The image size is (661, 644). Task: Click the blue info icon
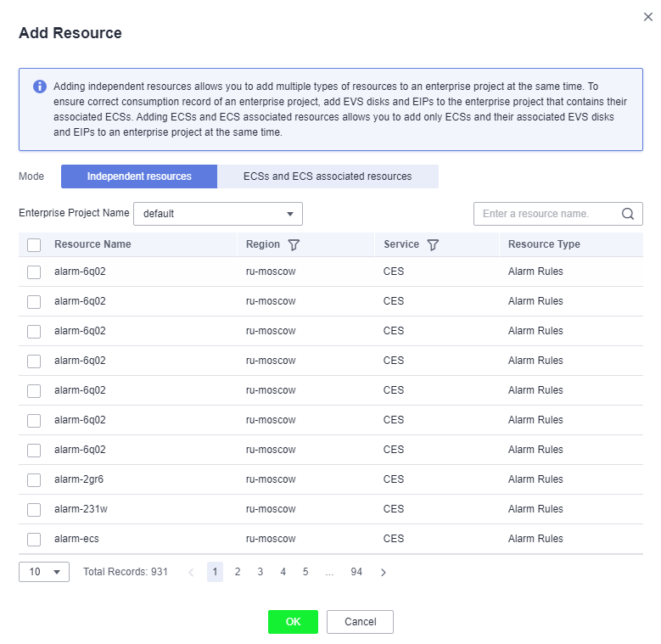(x=40, y=87)
